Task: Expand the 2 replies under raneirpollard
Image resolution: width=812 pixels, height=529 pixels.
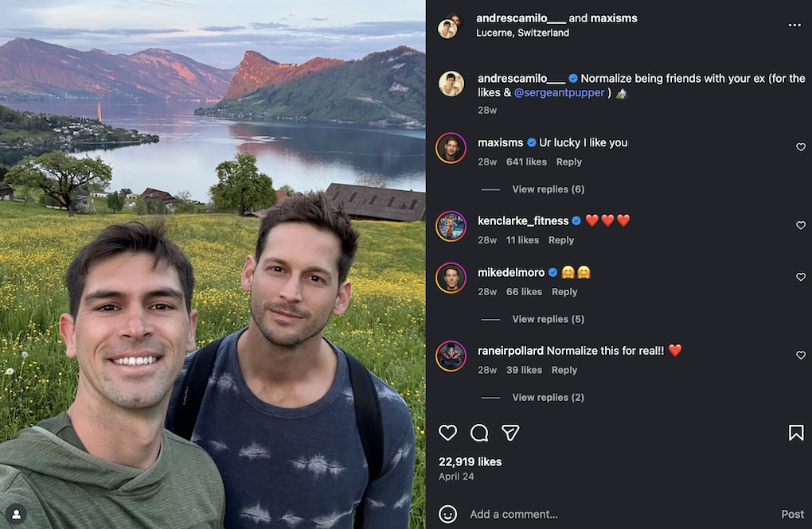Action: [548, 397]
